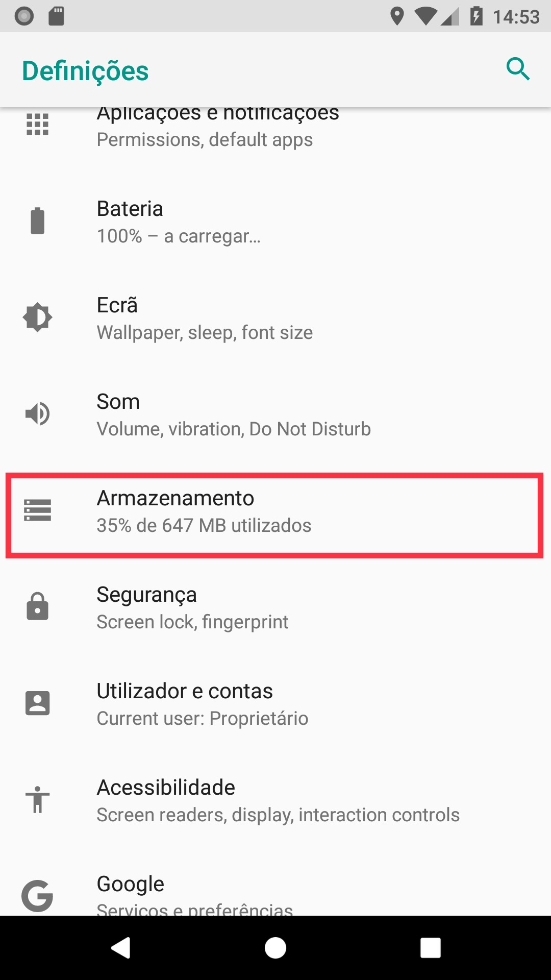Viewport: 551px width, 980px height.
Task: Open Ecrã display settings
Action: pos(275,318)
